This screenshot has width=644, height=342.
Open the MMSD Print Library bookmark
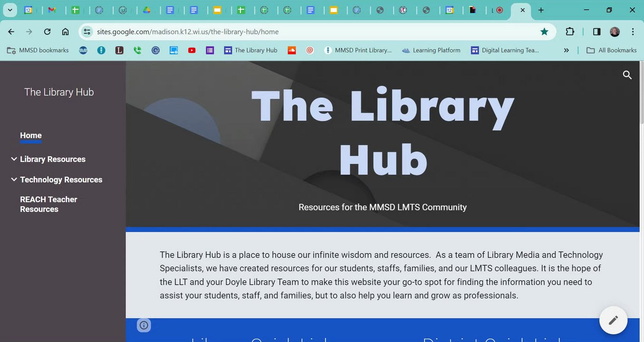pos(358,50)
